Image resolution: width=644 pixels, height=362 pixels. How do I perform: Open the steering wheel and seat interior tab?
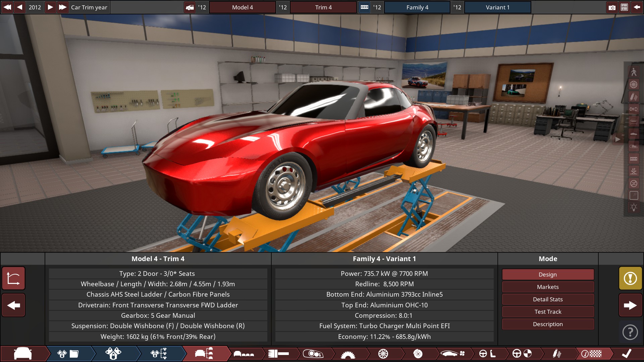[488, 354]
